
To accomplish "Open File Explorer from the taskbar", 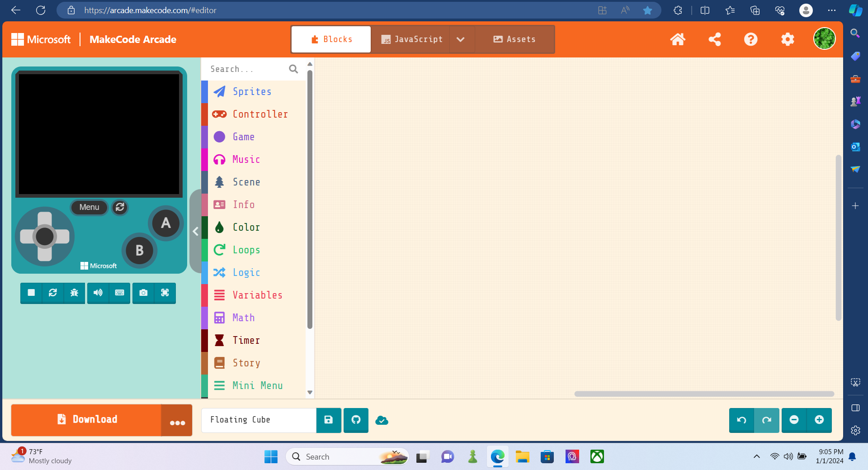I will (x=522, y=457).
